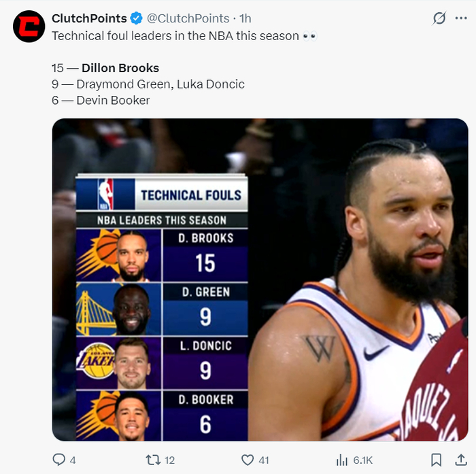Click the 6.1K views count
Viewport: 476px width, 474px height.
coord(363,460)
